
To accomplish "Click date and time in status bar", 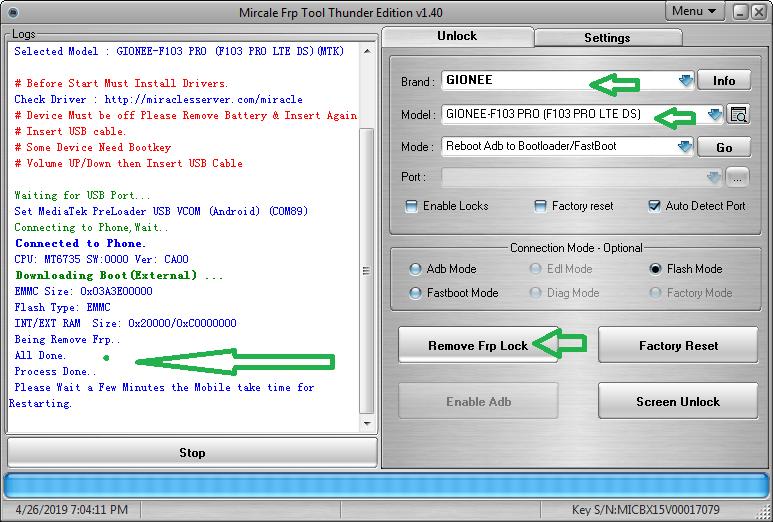I will point(71,510).
